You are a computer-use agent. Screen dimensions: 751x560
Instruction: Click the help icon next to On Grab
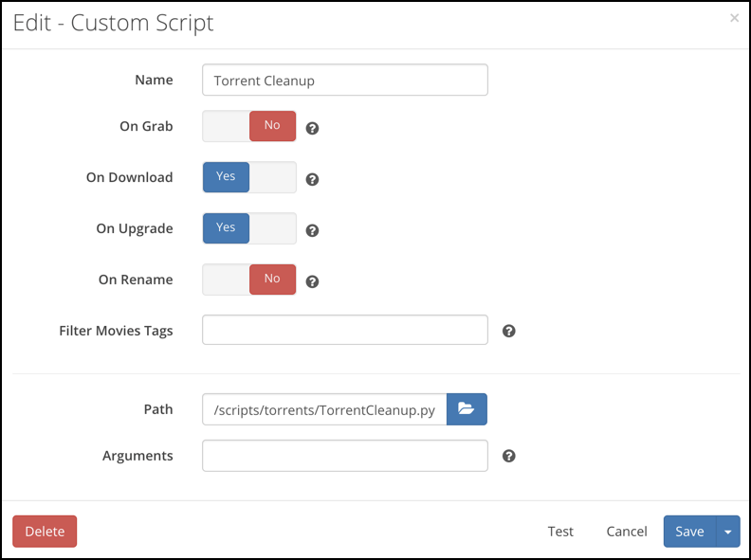tap(312, 127)
